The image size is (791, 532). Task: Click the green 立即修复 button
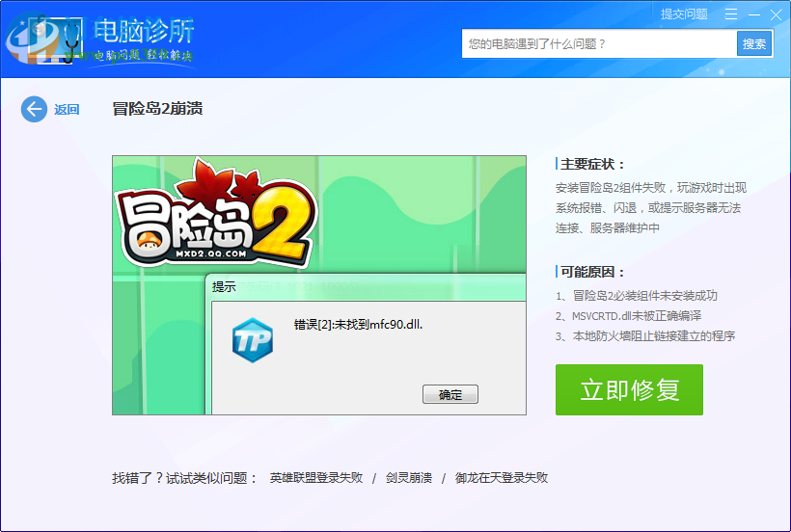[629, 389]
